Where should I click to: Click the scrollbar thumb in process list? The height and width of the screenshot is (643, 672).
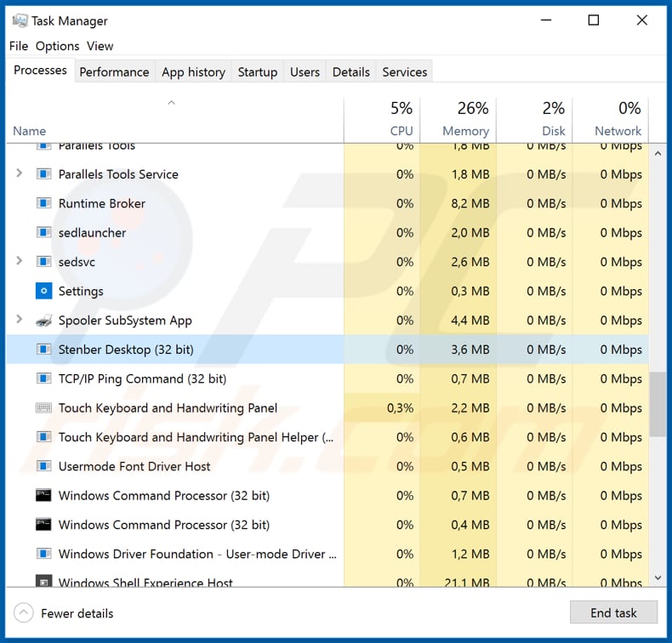point(658,404)
